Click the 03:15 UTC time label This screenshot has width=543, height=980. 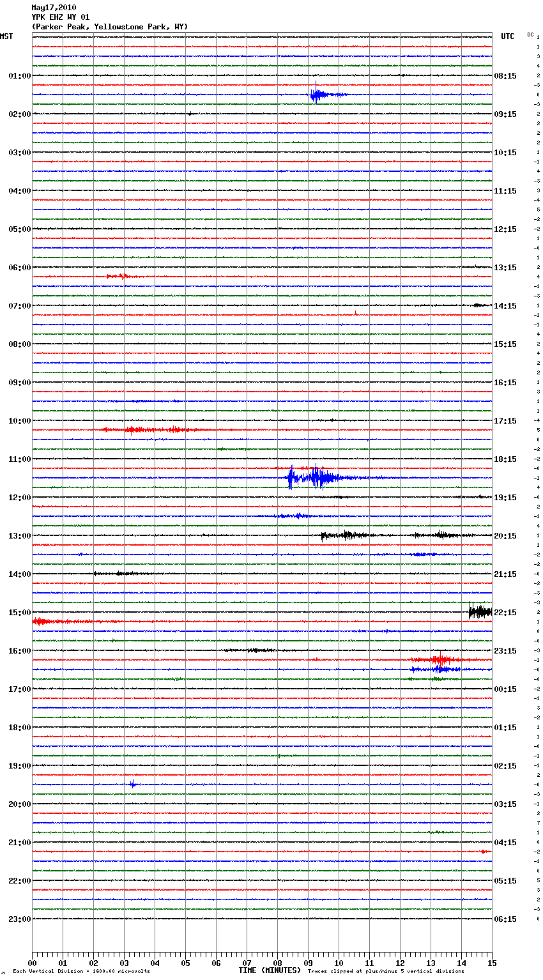point(505,804)
